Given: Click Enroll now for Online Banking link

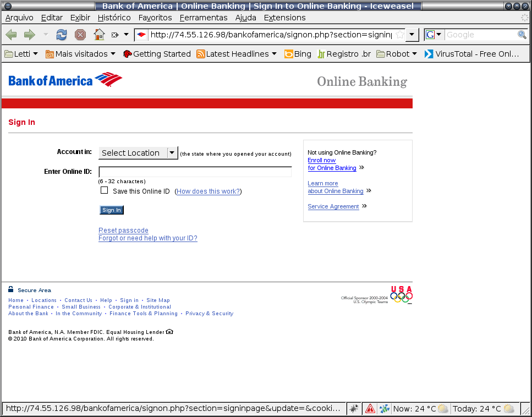Looking at the screenshot, I should [332, 164].
